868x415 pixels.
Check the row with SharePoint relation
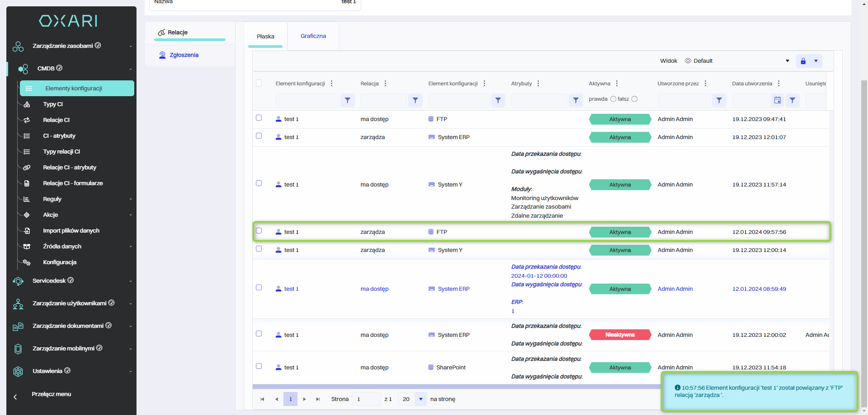click(259, 366)
